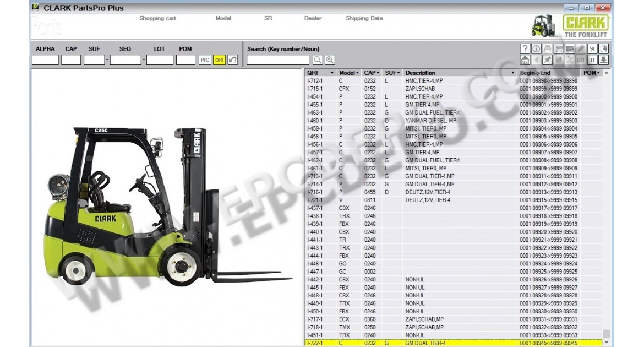Select row I-460-1 YANMAR DIESEL
Image resolution: width=644 pixels, height=347 pixels.
point(453,121)
